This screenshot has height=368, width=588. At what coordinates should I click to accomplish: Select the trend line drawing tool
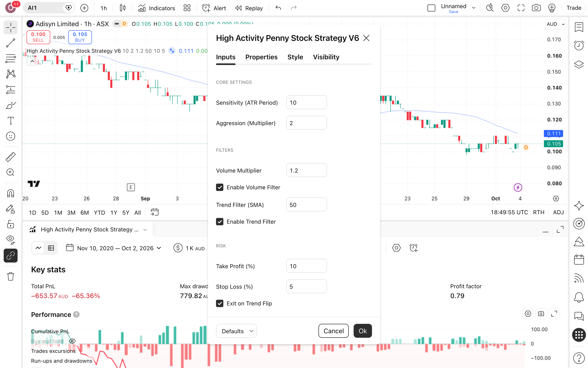point(10,43)
